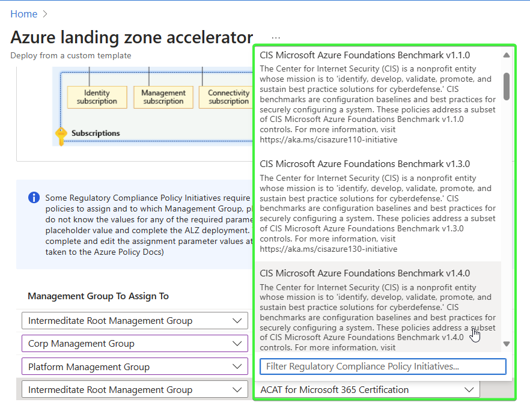530x420 pixels.
Task: Select the Connectivity subscription box in diagram
Action: click(x=226, y=97)
